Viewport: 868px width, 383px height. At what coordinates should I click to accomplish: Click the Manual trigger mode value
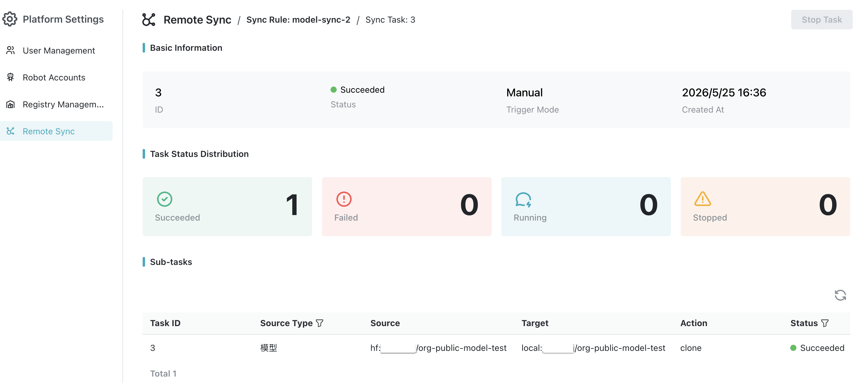pyautogui.click(x=524, y=92)
